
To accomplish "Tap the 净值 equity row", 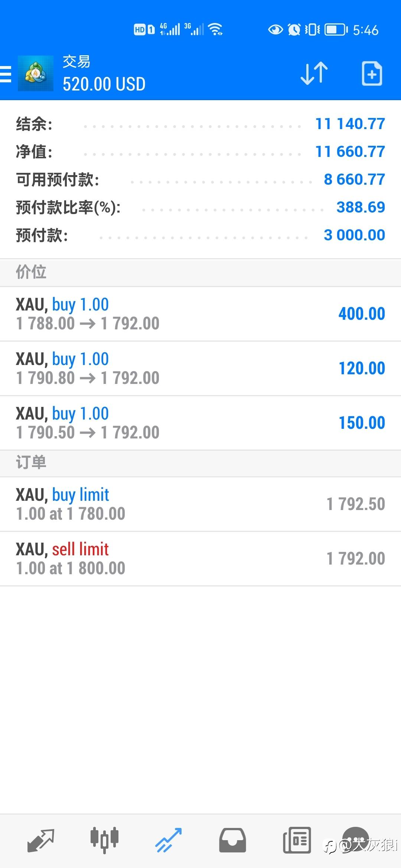I will coord(200,152).
